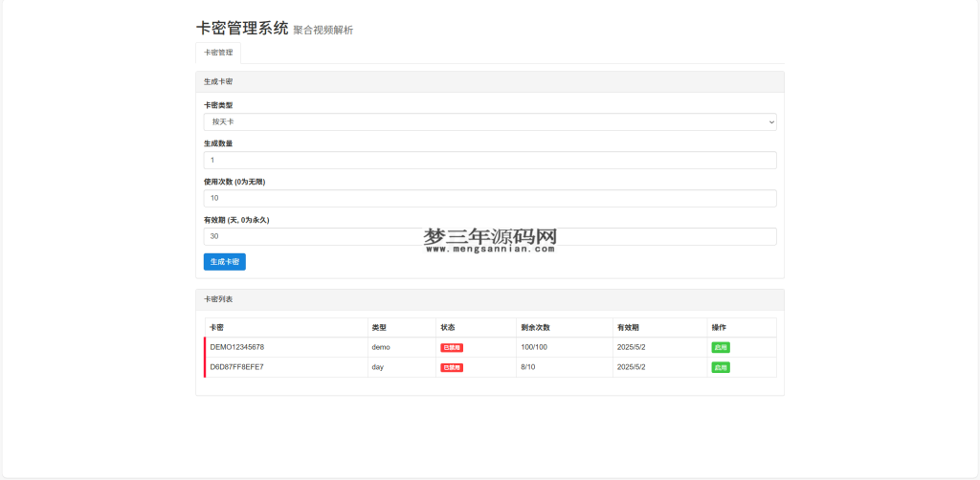Screen dimensions: 980x480
Task: Click 2025/5/2 date in DEMO12345678 row
Action: [x=632, y=347]
